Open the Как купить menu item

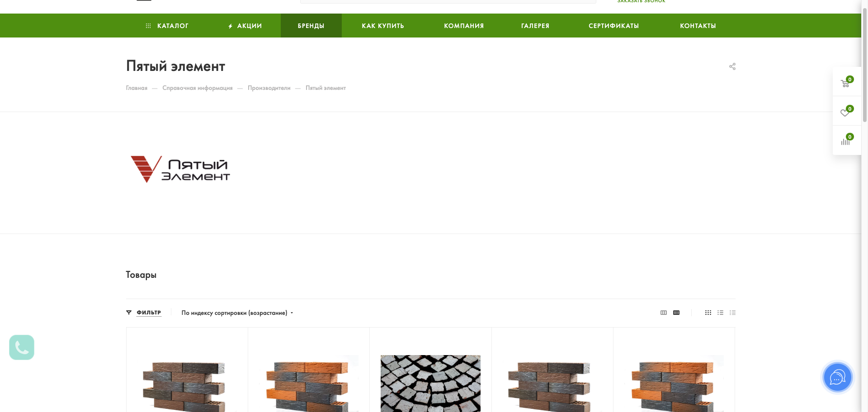pos(383,26)
